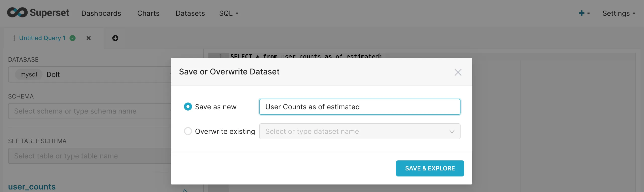Open a new query tab with the plus icon
The width and height of the screenshot is (644, 192).
(x=115, y=38)
